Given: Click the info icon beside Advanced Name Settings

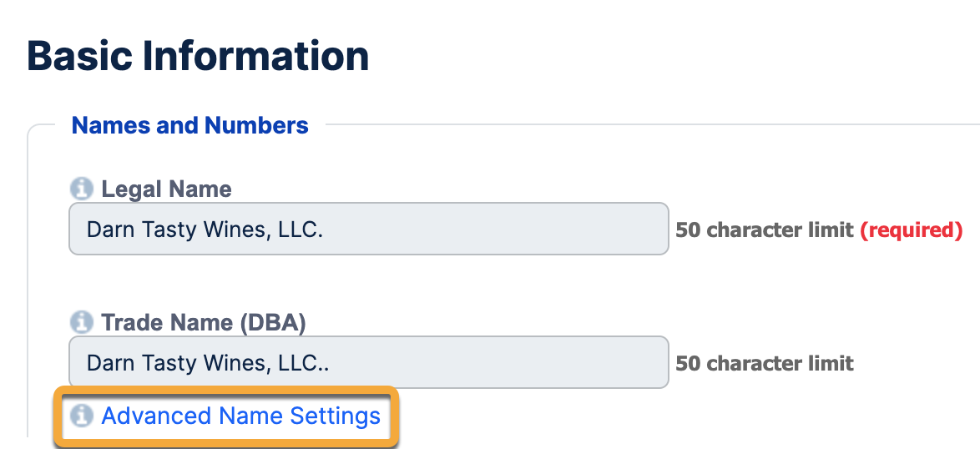Looking at the screenshot, I should [x=81, y=416].
